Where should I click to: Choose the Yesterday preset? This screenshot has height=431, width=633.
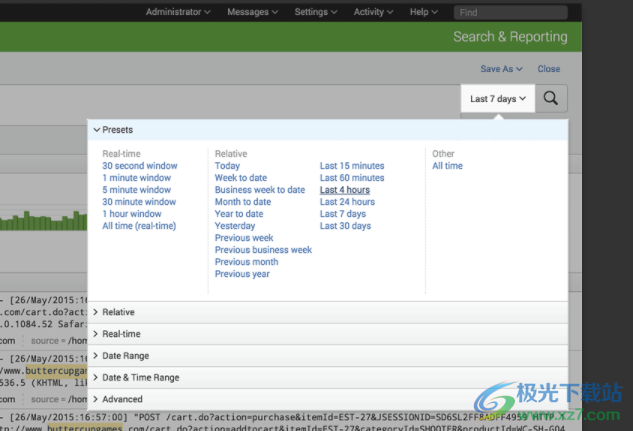(x=235, y=226)
